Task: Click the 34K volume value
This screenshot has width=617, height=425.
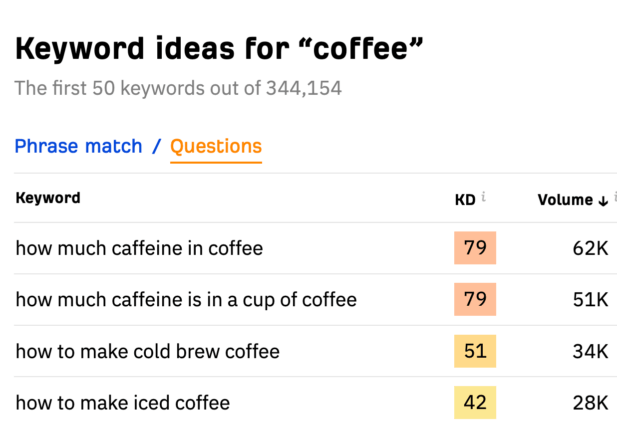Action: [x=591, y=351]
